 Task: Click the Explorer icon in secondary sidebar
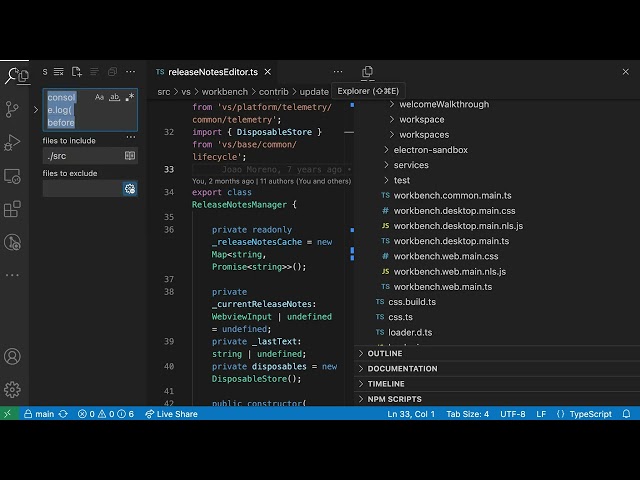click(x=367, y=72)
